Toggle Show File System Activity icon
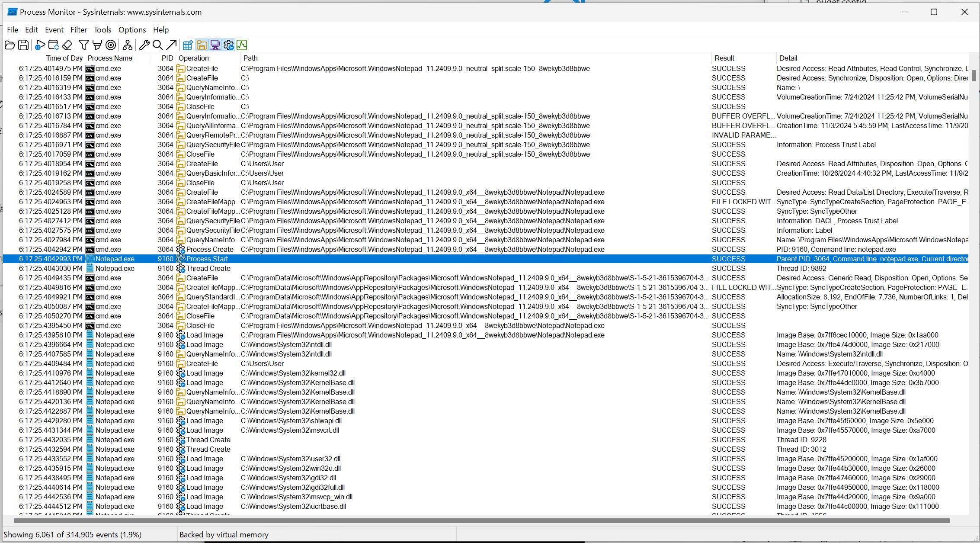Screen dimensions: 980x543 click(202, 45)
